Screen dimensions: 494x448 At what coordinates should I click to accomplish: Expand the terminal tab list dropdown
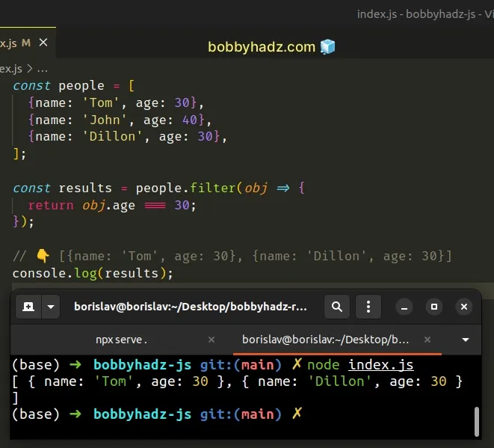pyautogui.click(x=466, y=339)
